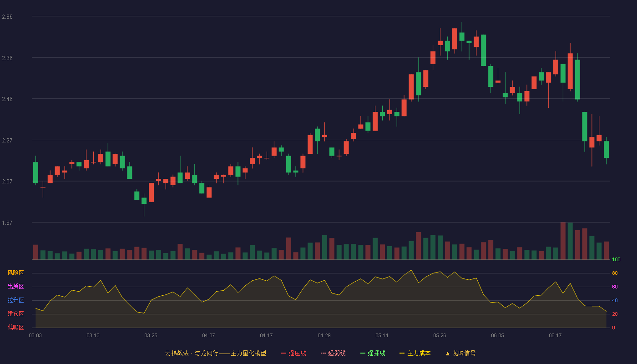The width and height of the screenshot is (637, 364).
Task: Click the 06-05 date axis label
Action: 497,335
